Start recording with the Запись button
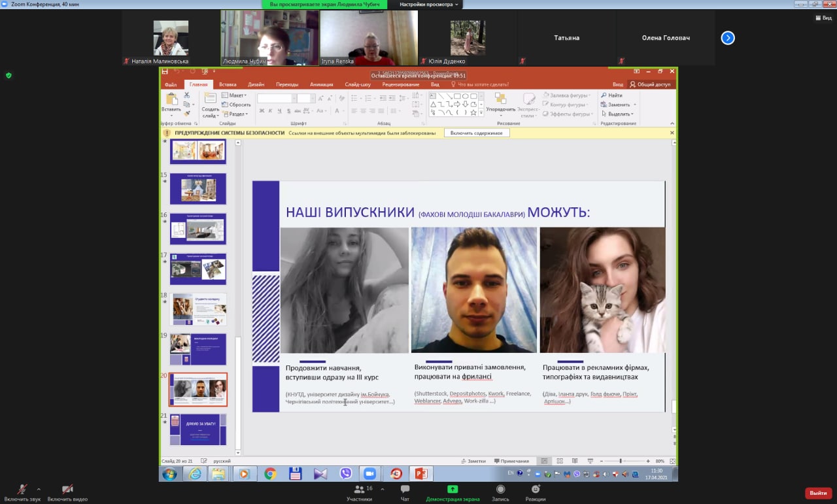Viewport: 837px width, 504px height. click(500, 490)
